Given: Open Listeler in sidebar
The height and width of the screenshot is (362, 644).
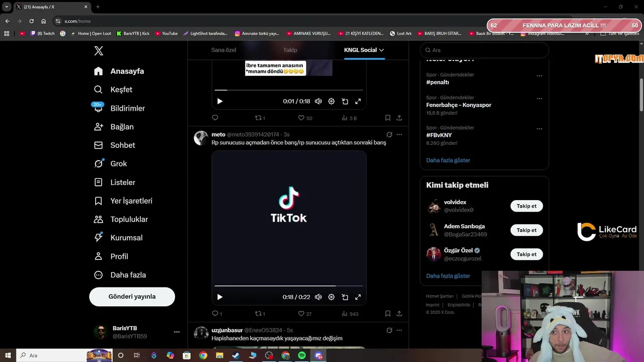Looking at the screenshot, I should [x=115, y=183].
